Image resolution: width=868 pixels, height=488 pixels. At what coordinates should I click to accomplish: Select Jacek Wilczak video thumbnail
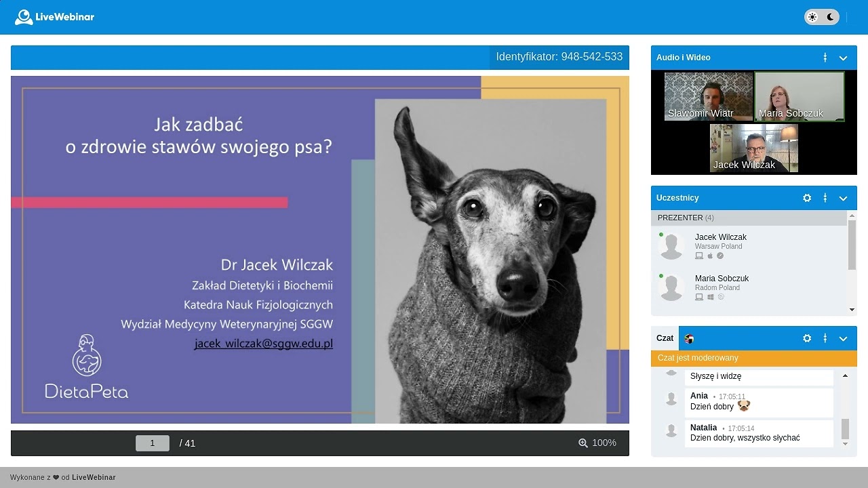point(754,148)
